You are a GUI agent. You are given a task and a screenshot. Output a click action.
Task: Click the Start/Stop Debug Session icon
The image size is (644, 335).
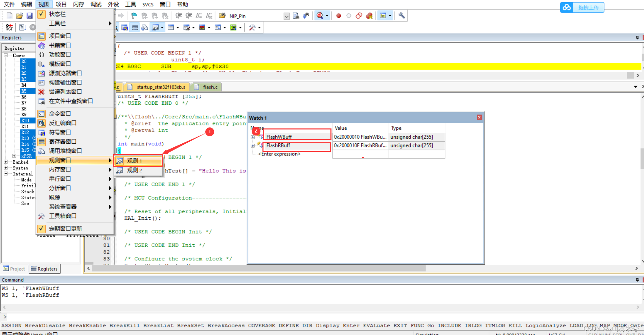[x=320, y=16]
